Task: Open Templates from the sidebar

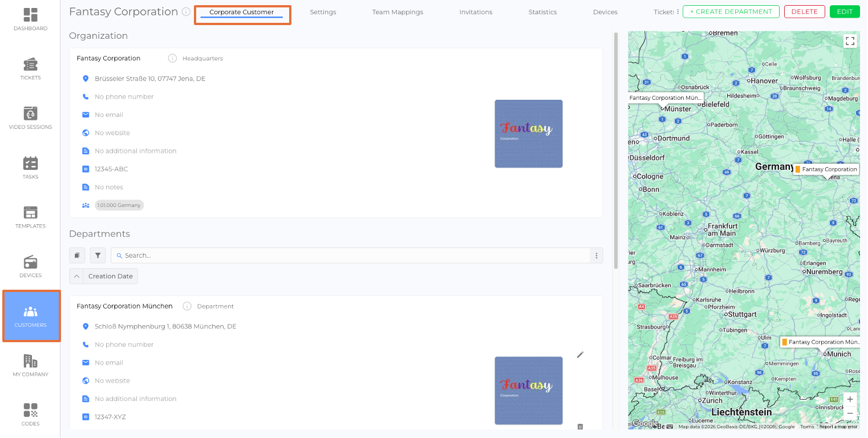Action: 30,217
